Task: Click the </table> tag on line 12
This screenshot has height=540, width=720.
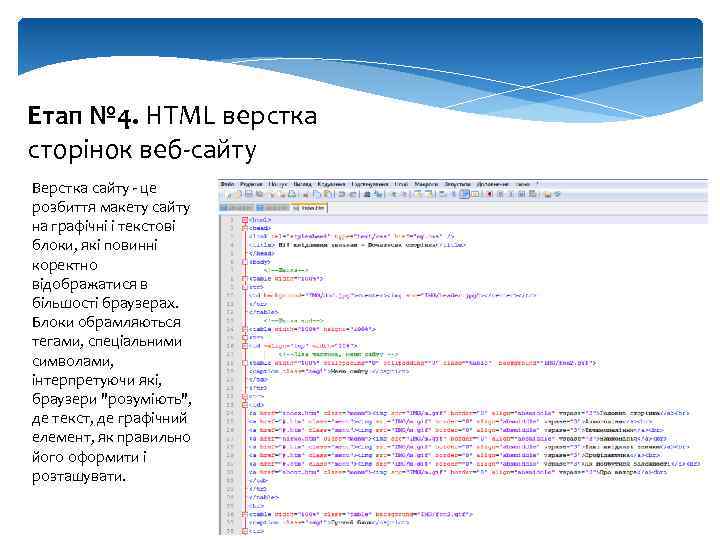Action: point(264,312)
